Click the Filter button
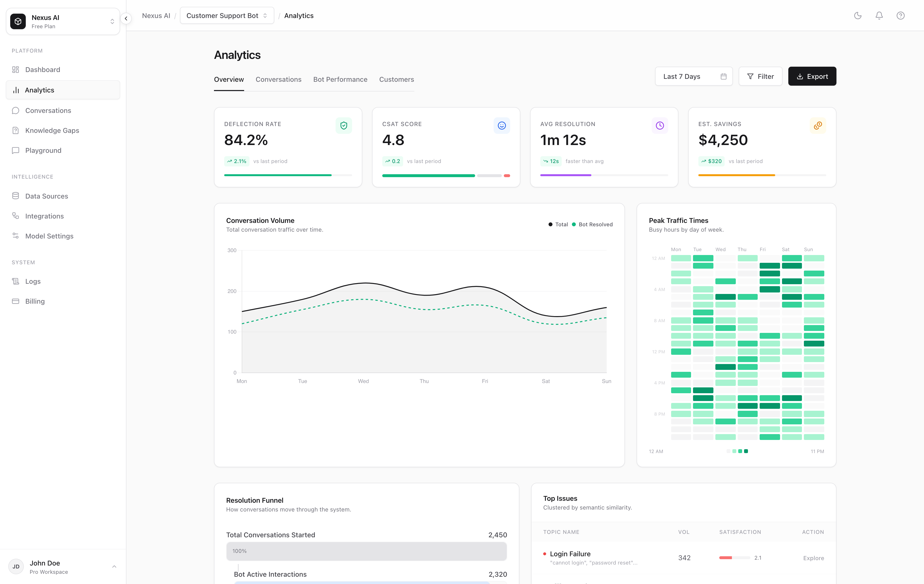The height and width of the screenshot is (584, 924). (x=760, y=76)
